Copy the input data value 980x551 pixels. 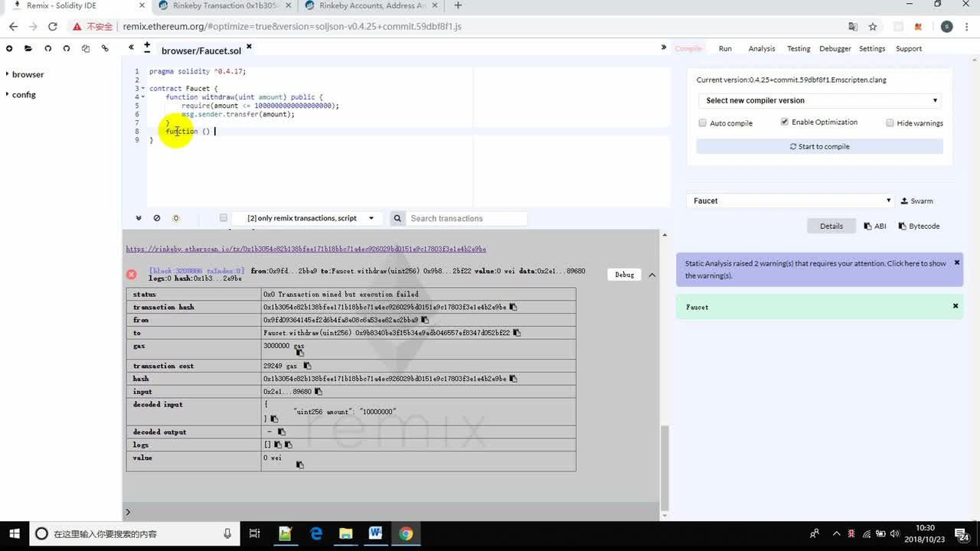(x=318, y=392)
